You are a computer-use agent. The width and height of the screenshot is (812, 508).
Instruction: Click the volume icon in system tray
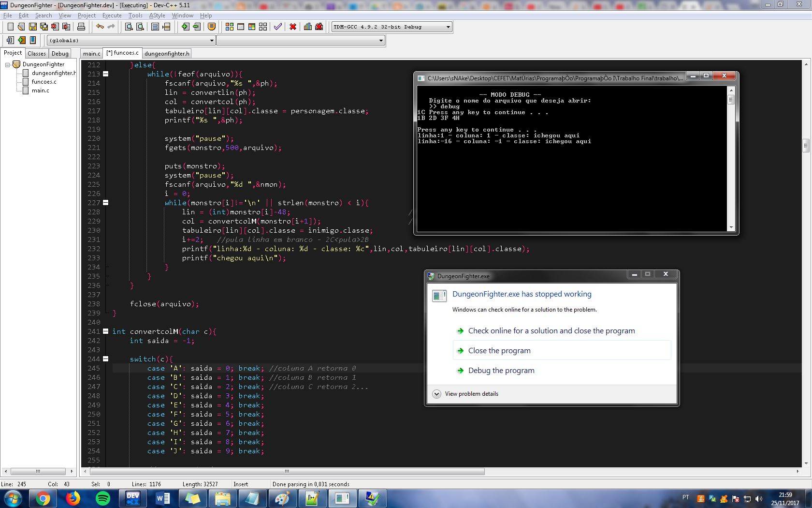coord(758,499)
